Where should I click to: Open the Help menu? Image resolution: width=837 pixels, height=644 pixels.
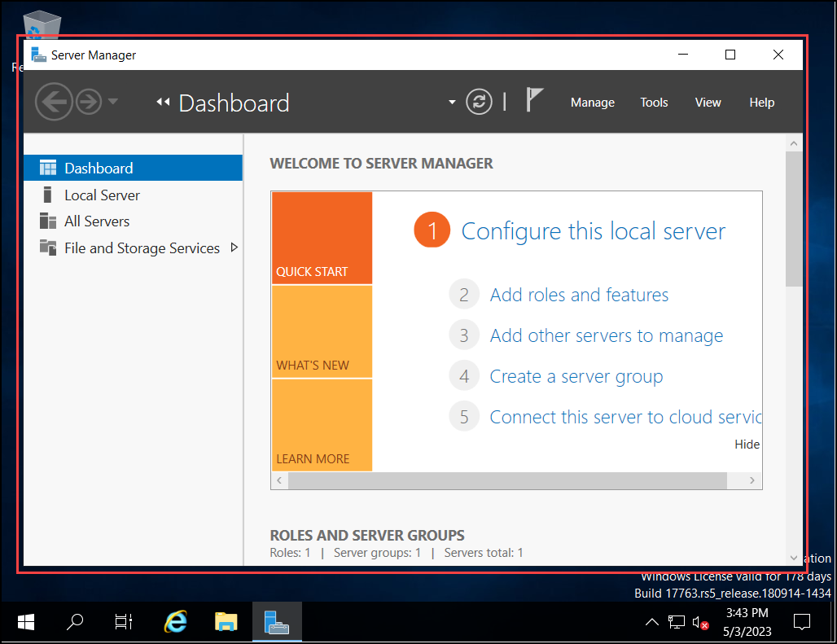762,103
